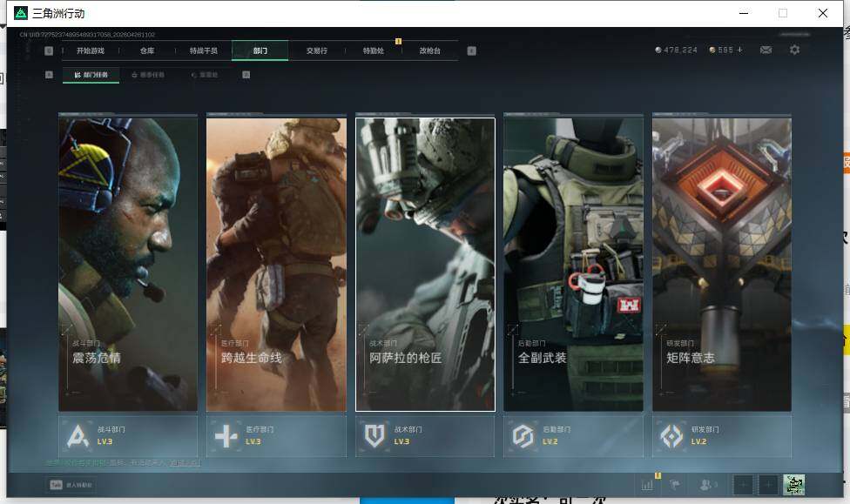850x504 pixels.
Task: Switch to the 开始游戏 tab
Action: 90,50
